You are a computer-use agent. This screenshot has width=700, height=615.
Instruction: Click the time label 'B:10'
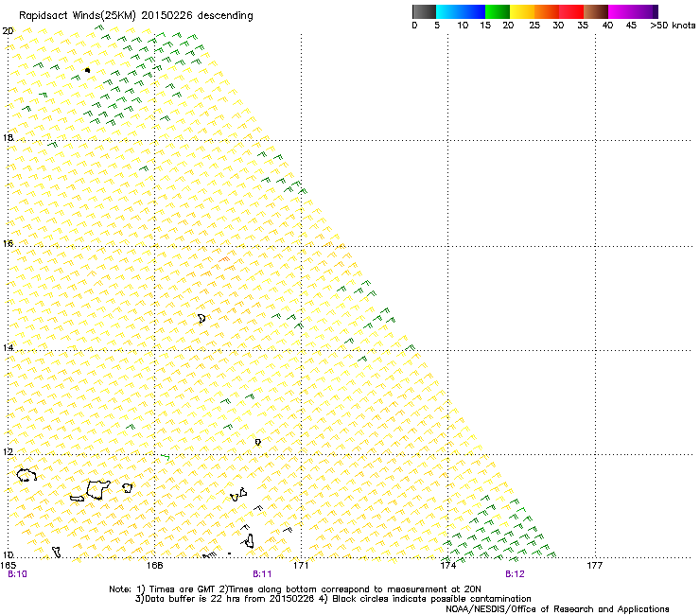tap(17, 574)
